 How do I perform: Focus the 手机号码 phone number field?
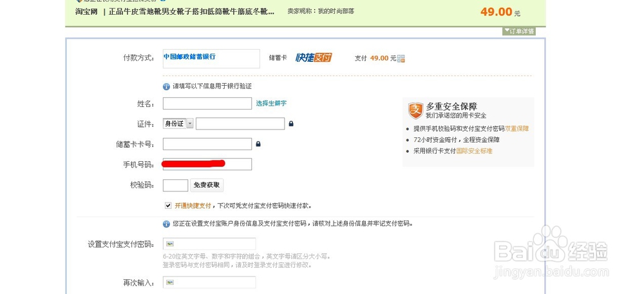207,164
